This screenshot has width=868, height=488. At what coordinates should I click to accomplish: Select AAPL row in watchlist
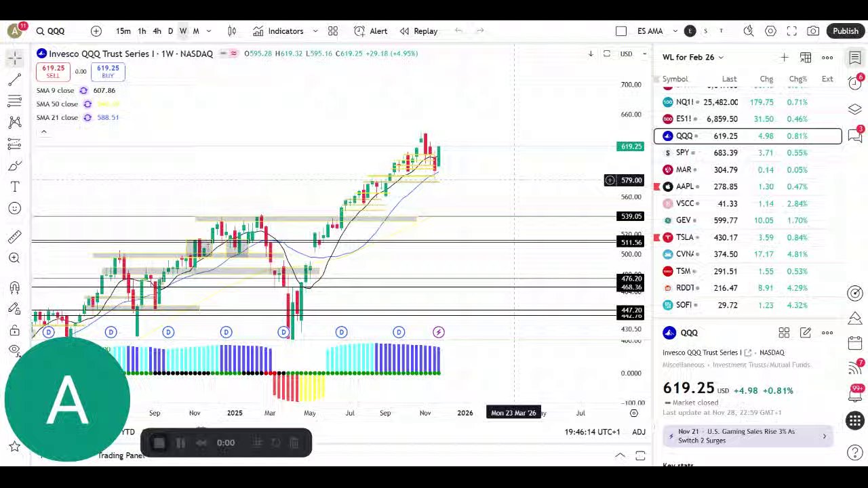click(x=748, y=186)
